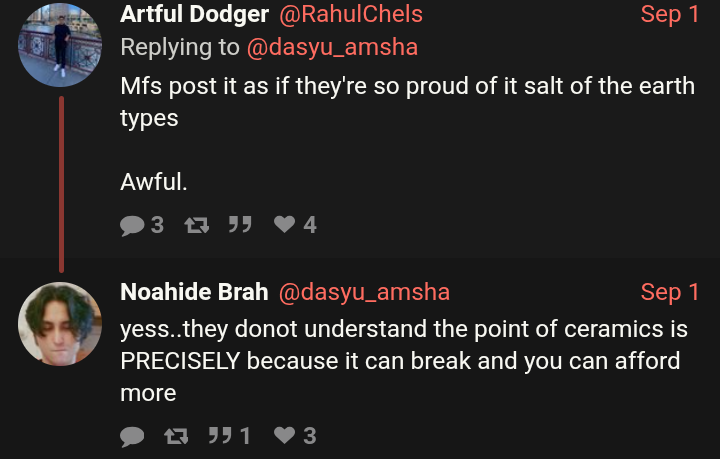Viewport: 720px width, 459px height.
Task: Click heart icon with 4 likes
Action: tap(285, 224)
